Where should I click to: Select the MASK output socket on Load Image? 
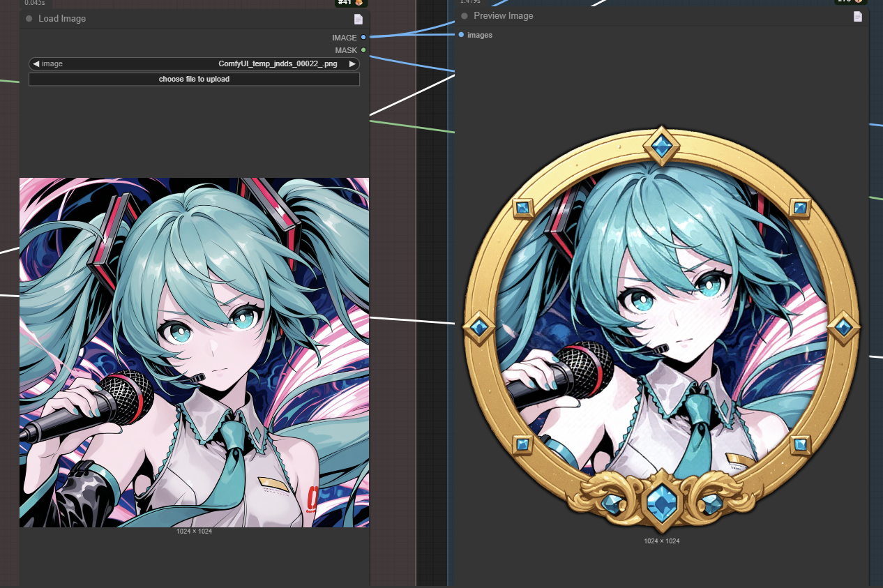coord(363,50)
